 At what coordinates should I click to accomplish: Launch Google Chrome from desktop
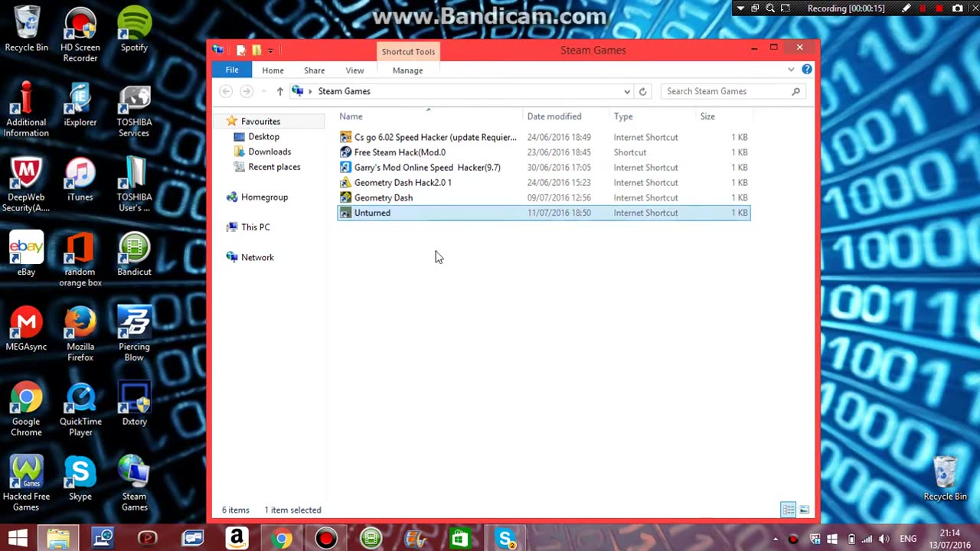tap(26, 410)
